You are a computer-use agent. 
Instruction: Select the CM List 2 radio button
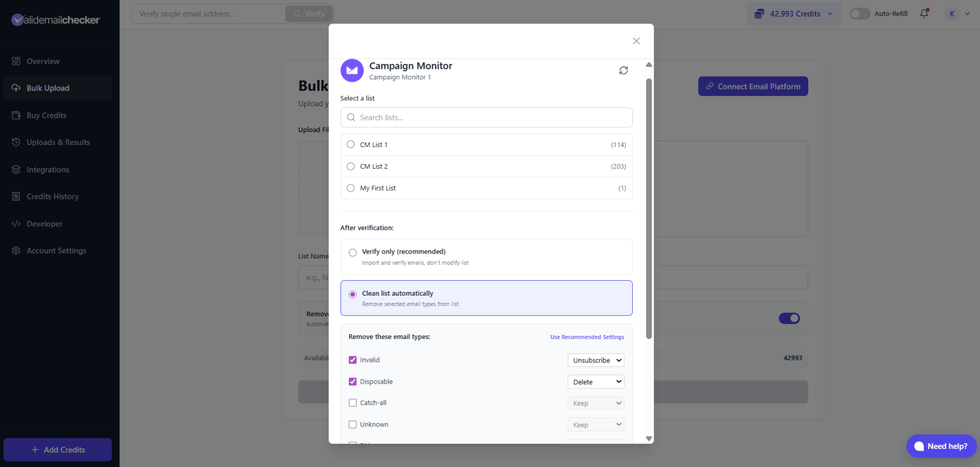tap(351, 166)
